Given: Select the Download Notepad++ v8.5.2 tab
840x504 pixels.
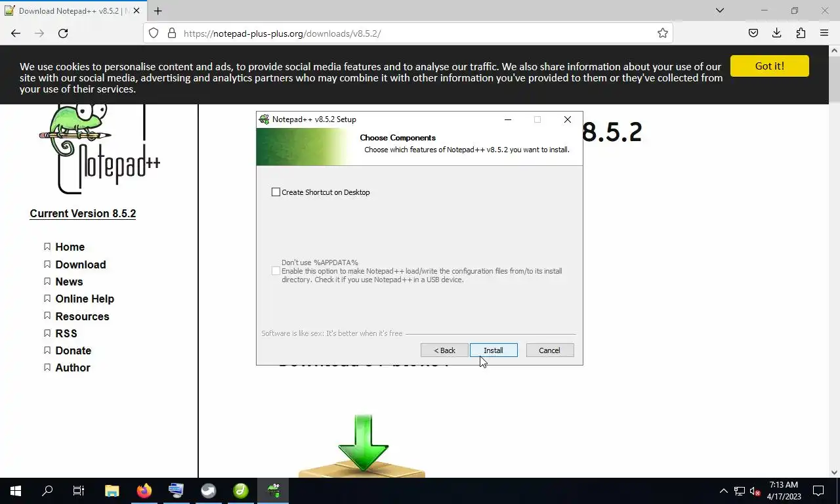Looking at the screenshot, I should 72,11.
